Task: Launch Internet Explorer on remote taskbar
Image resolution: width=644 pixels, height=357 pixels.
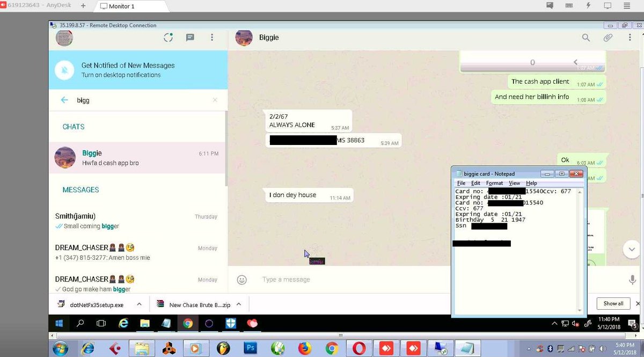Action: (123, 323)
